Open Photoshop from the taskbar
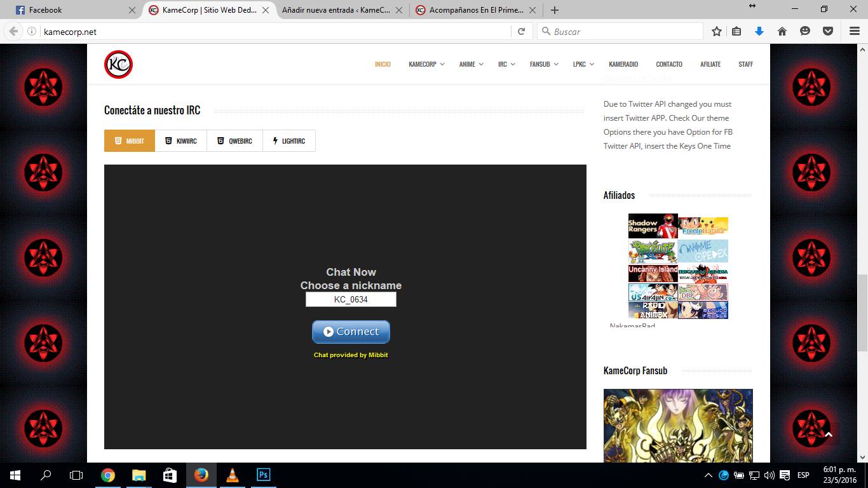 [x=263, y=475]
